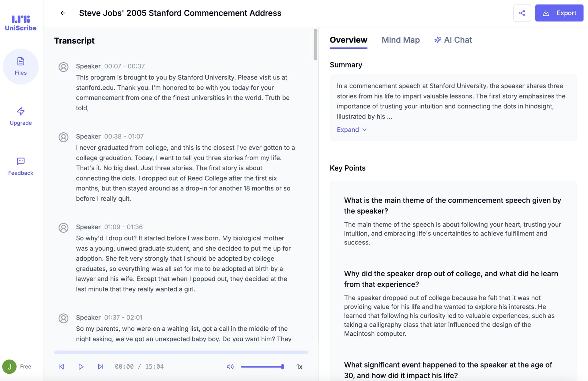Click the UniScribe files icon
The height and width of the screenshot is (381, 588).
coord(20,66)
